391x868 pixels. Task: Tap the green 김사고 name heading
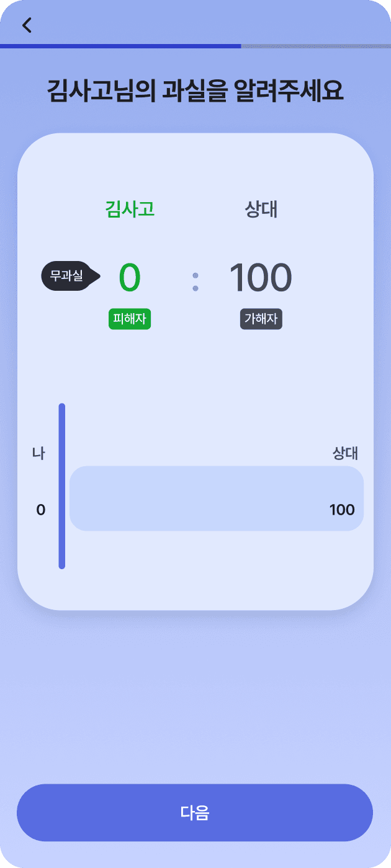130,210
